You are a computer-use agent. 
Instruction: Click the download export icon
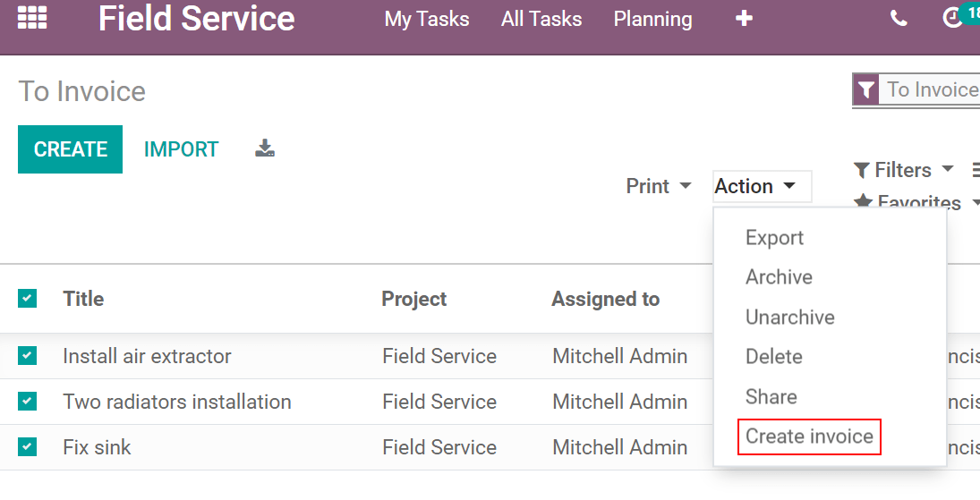pos(264,148)
